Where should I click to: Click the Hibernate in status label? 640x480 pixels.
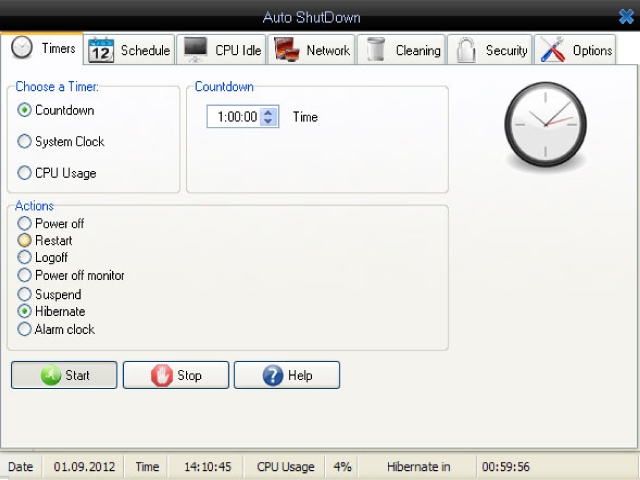tap(418, 467)
